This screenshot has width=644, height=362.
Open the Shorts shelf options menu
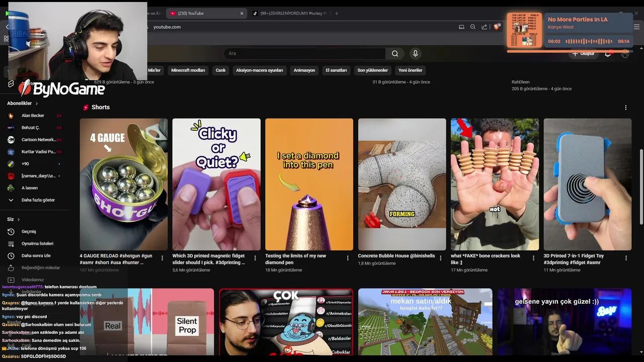click(x=626, y=108)
